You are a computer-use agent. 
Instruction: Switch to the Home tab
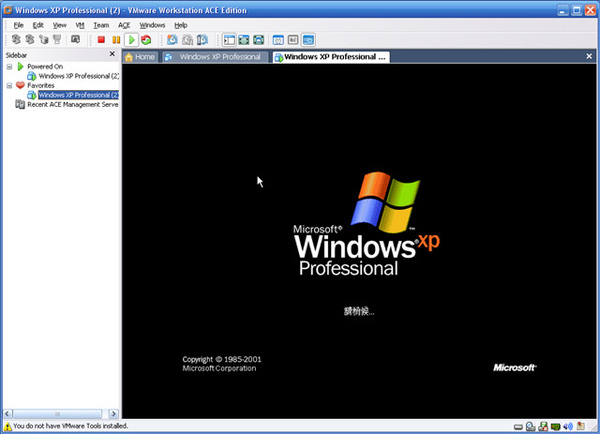(x=140, y=57)
